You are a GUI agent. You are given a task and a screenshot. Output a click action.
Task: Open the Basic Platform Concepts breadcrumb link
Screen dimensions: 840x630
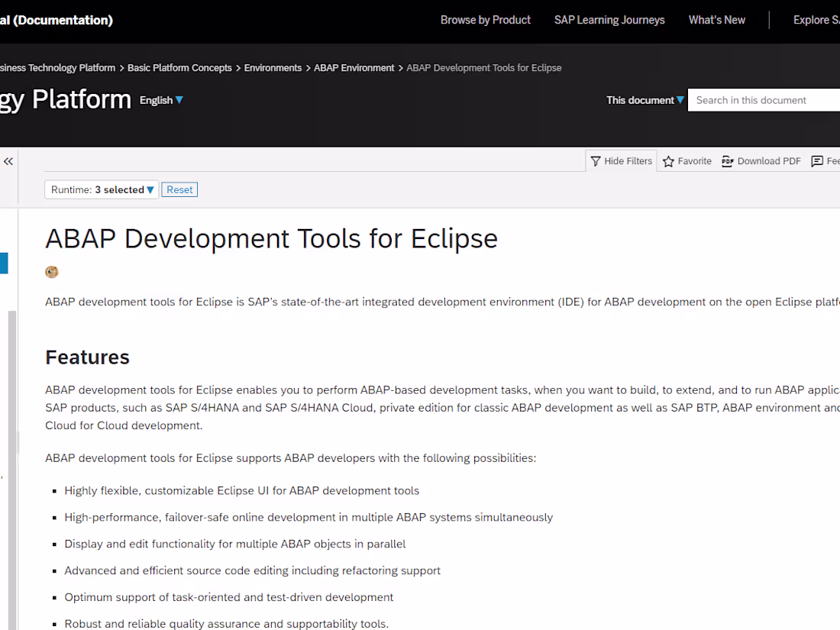tap(179, 67)
